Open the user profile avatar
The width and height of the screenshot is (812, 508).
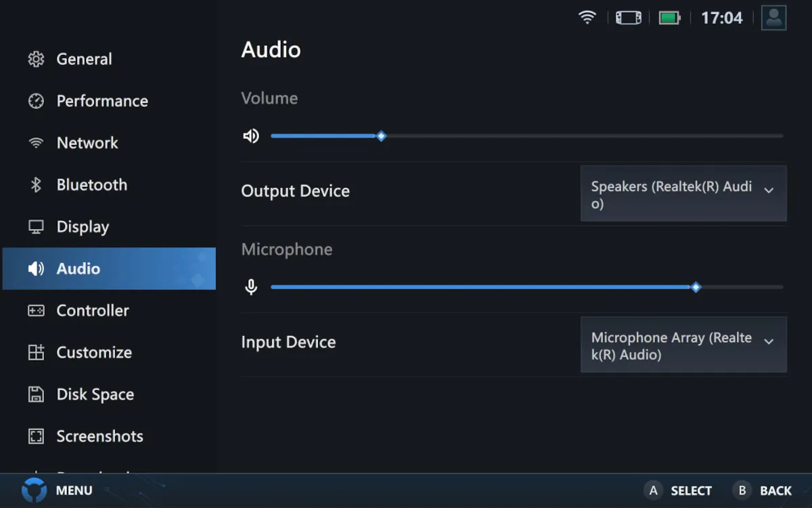coord(773,18)
